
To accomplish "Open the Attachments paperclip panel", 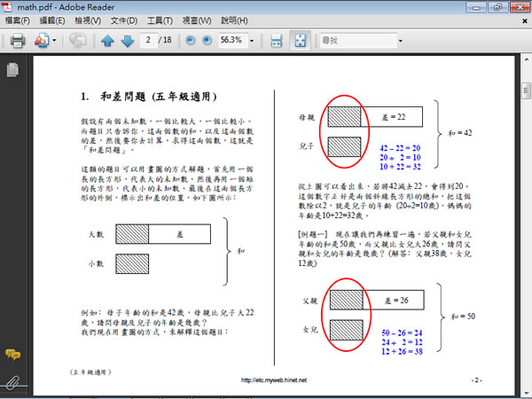I will coord(12,383).
